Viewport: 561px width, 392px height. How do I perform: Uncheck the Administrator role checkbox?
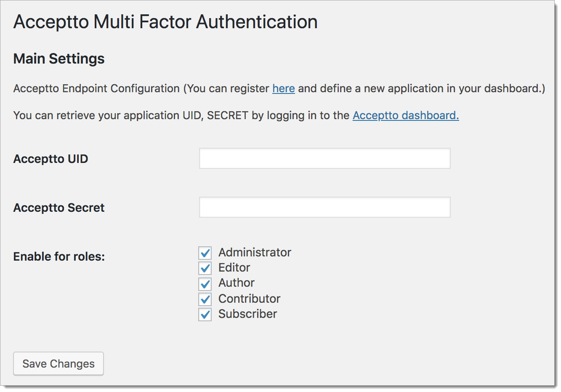(x=205, y=253)
